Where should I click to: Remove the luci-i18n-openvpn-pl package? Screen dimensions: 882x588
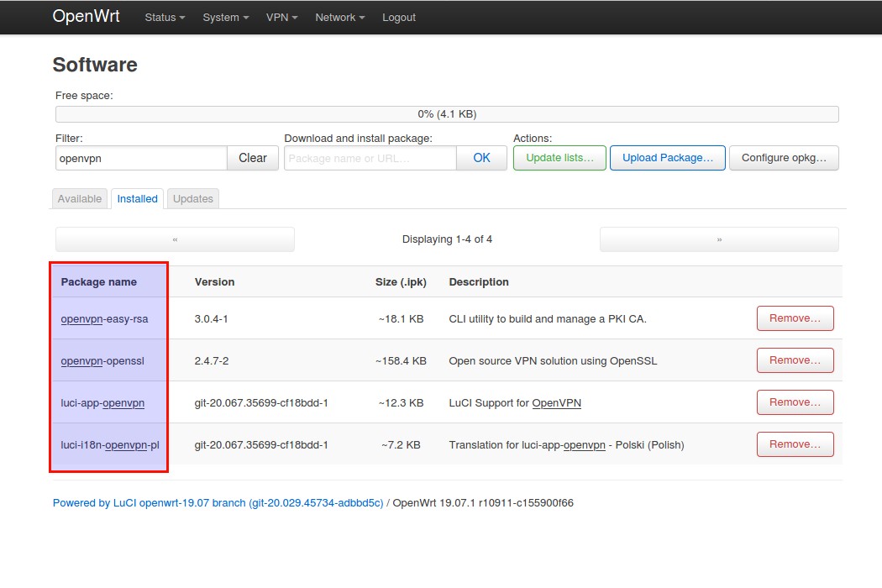(795, 444)
